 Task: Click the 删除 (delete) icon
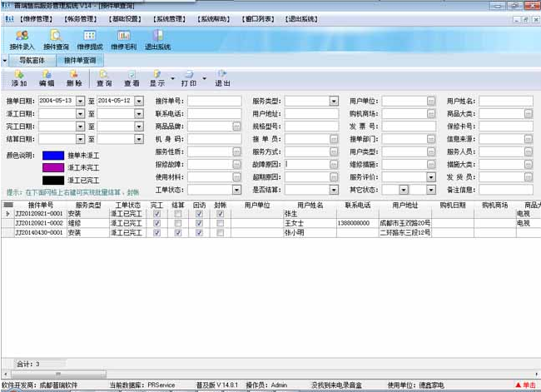tap(74, 78)
